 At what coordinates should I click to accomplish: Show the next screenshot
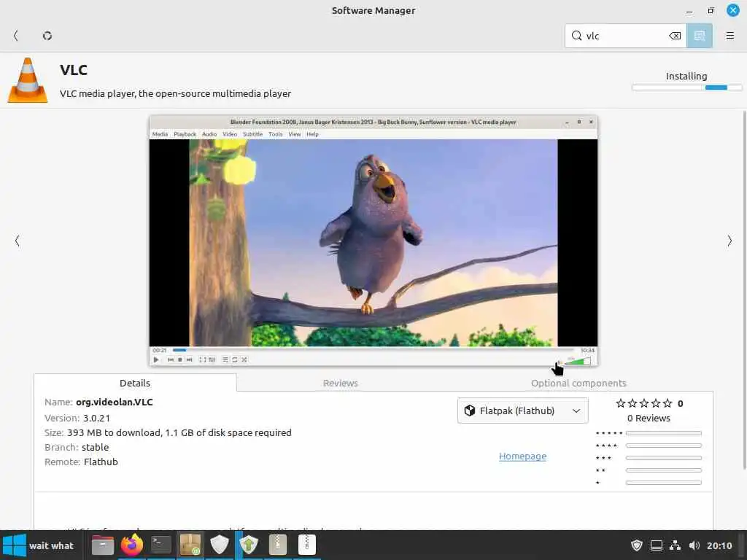pos(729,241)
